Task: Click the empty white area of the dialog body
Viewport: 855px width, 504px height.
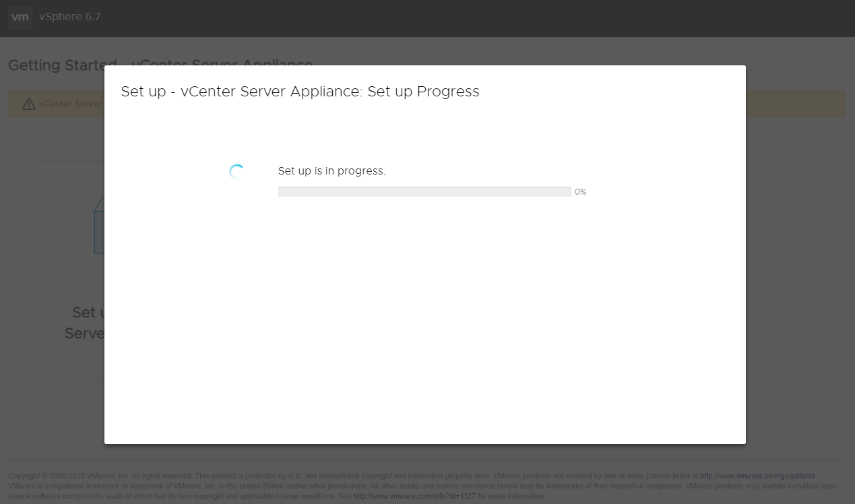Action: tap(424, 323)
